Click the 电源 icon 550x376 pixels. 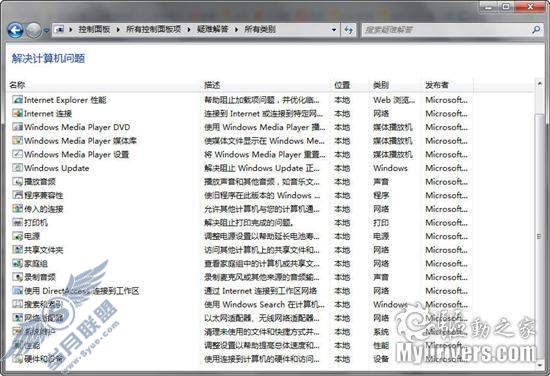(x=17, y=236)
